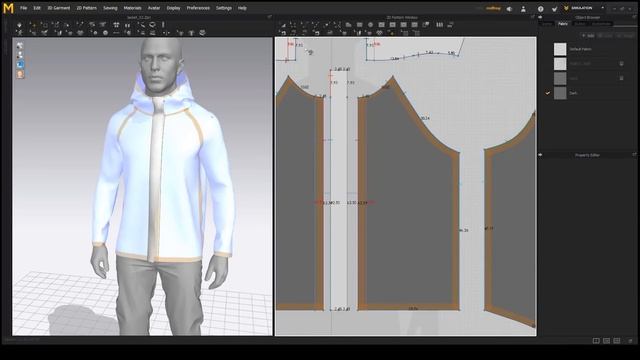Click the checkmark icon beside the Simulation mode

pyautogui.click(x=554, y=9)
